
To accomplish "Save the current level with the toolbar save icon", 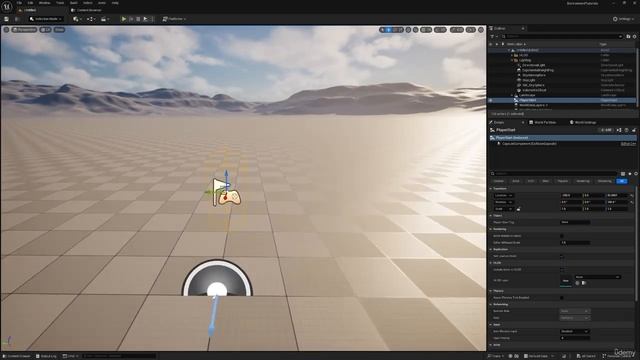I will click(6, 19).
